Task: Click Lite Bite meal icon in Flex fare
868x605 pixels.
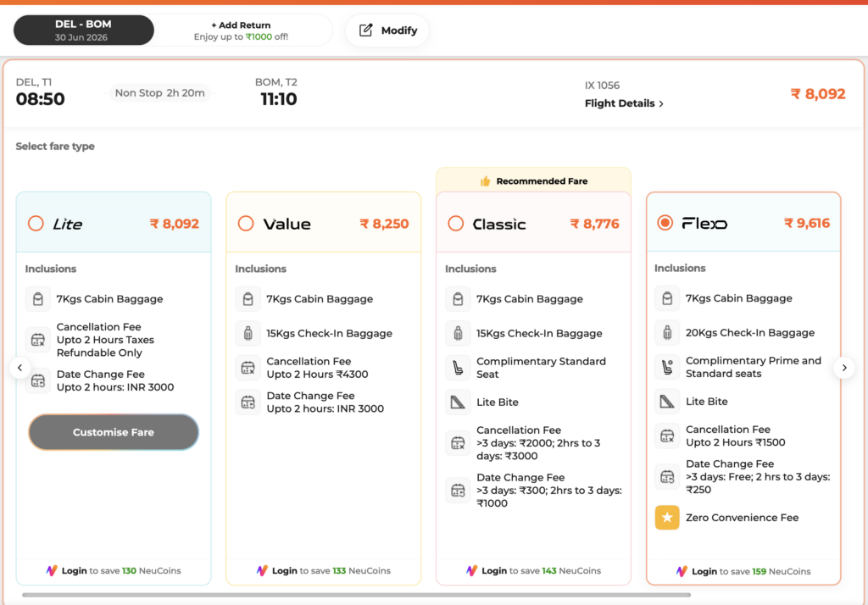Action: pyautogui.click(x=667, y=402)
